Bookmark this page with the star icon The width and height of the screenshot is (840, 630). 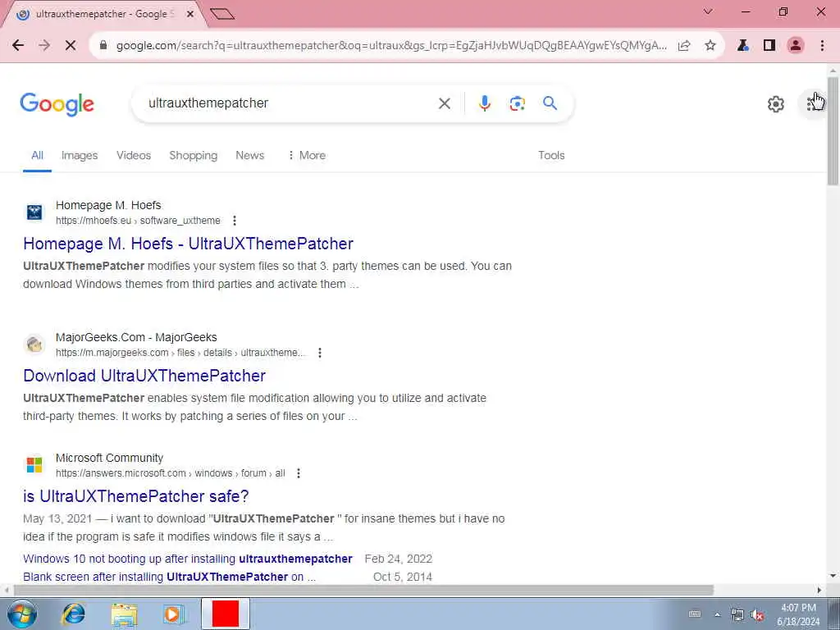pyautogui.click(x=710, y=46)
